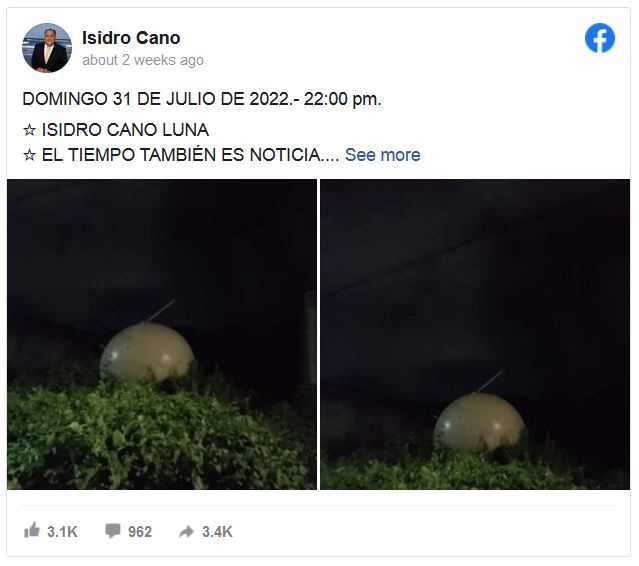Click the 3.1K likes count
639x566 pixels.
coord(62,532)
